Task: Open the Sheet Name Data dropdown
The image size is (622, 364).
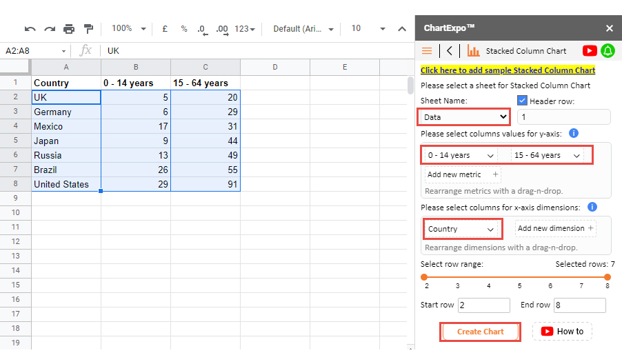Action: click(463, 117)
